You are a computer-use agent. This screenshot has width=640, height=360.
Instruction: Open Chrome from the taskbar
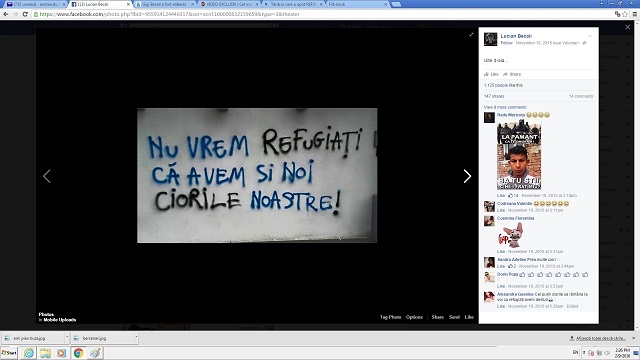(x=78, y=353)
